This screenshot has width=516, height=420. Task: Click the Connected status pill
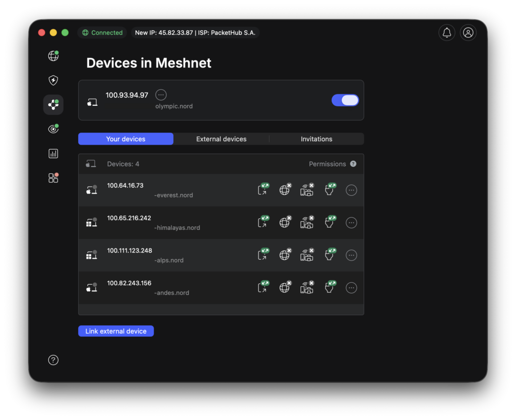[102, 33]
